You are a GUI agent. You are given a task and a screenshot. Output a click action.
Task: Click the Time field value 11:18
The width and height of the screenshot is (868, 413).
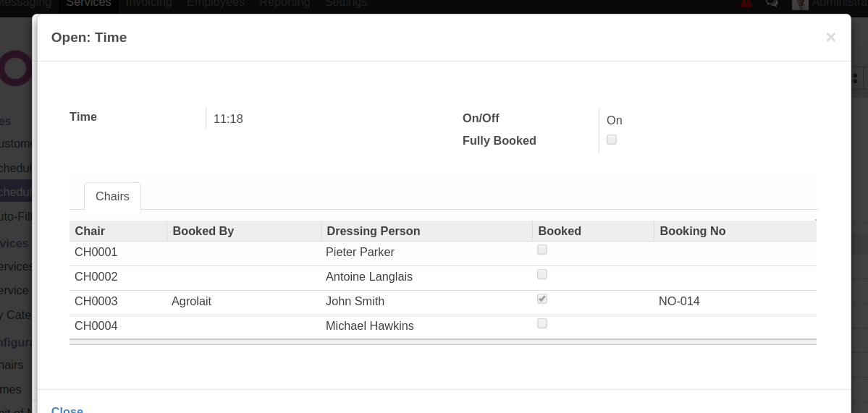228,119
